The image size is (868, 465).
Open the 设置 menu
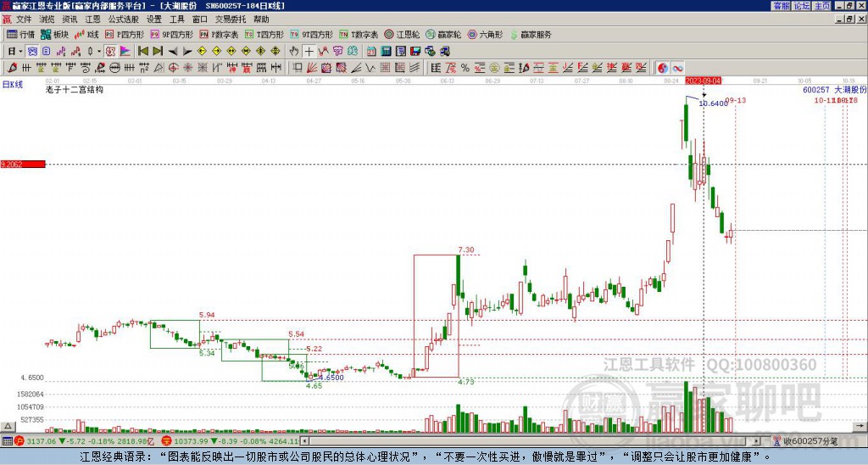point(154,20)
